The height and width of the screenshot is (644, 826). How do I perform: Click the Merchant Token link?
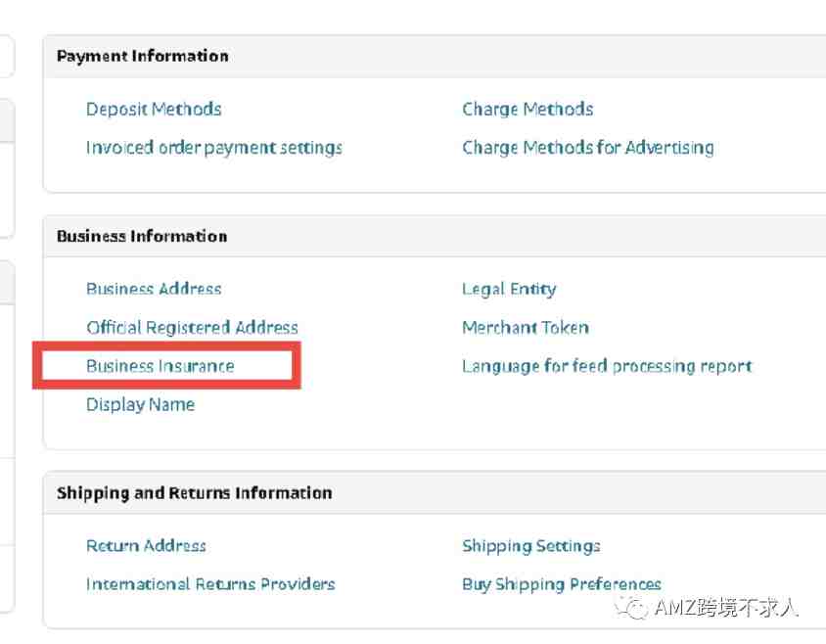526,327
